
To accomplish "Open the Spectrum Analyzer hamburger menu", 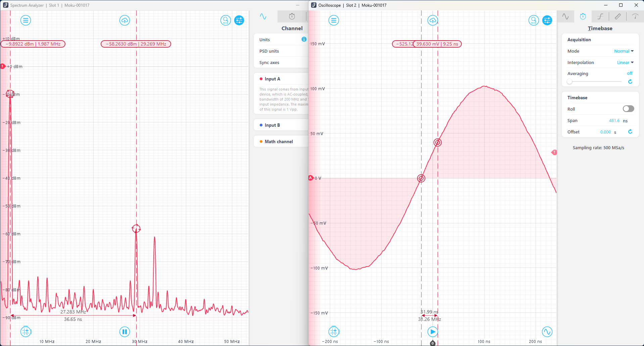I will (x=26, y=20).
